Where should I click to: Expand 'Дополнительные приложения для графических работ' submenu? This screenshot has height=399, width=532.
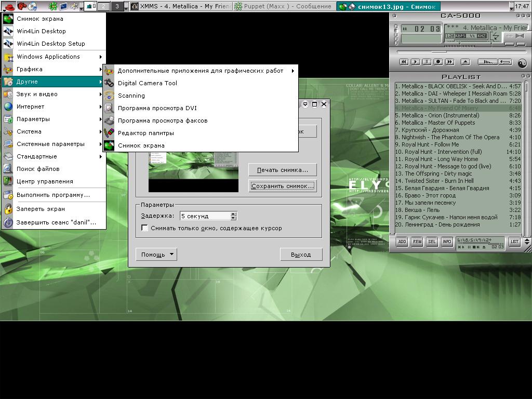click(200, 71)
